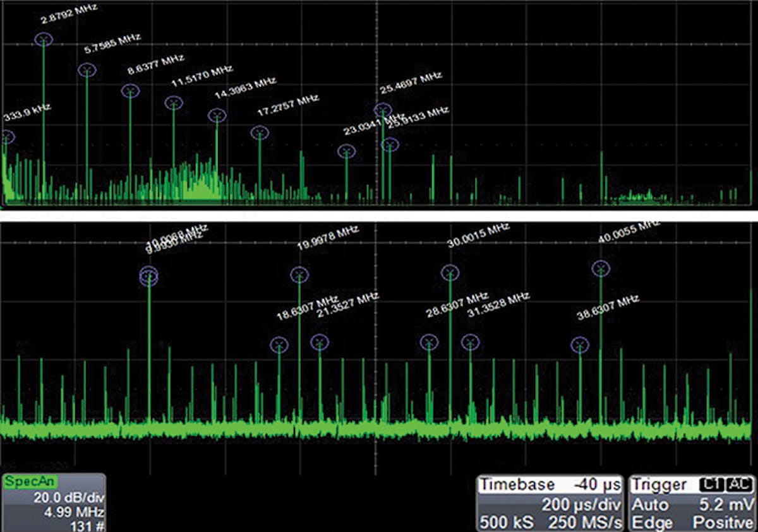Select the 21.3527 MHz sideband marker

tap(320, 342)
